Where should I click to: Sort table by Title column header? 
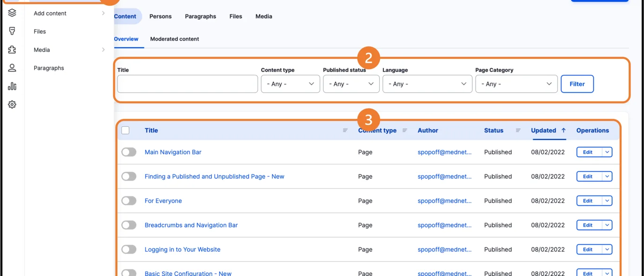[x=151, y=131]
